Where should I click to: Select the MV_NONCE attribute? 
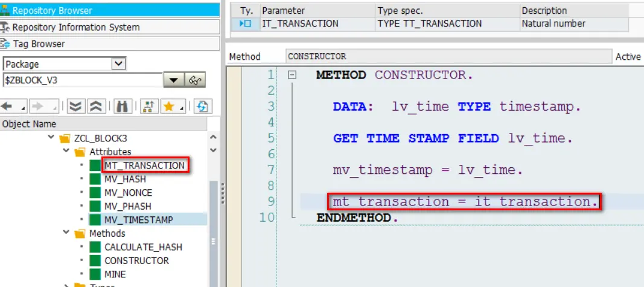[128, 192]
